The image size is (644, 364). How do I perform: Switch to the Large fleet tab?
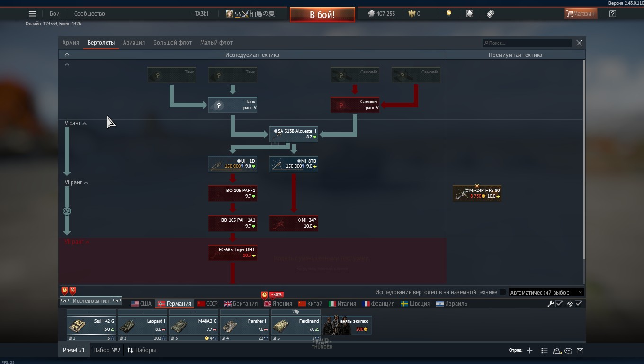172,43
